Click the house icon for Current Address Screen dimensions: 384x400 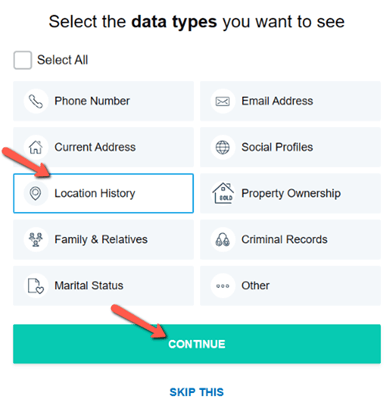tap(36, 147)
